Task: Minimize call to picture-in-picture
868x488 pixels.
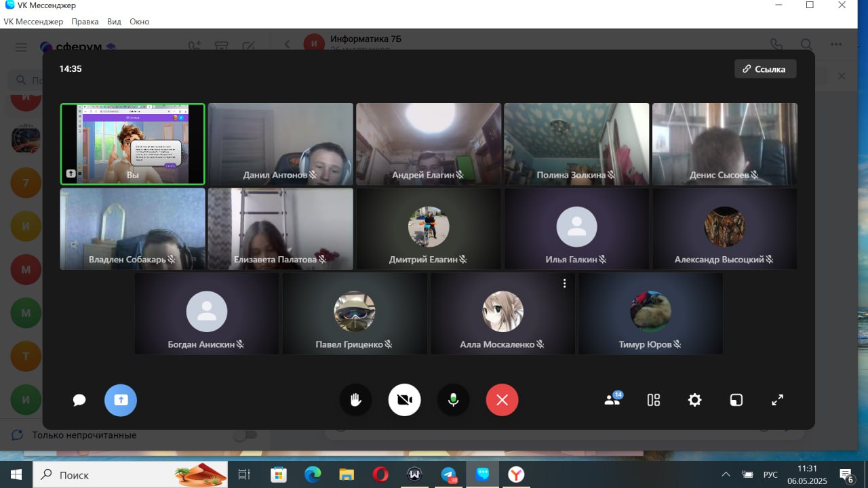Action: coord(736,400)
